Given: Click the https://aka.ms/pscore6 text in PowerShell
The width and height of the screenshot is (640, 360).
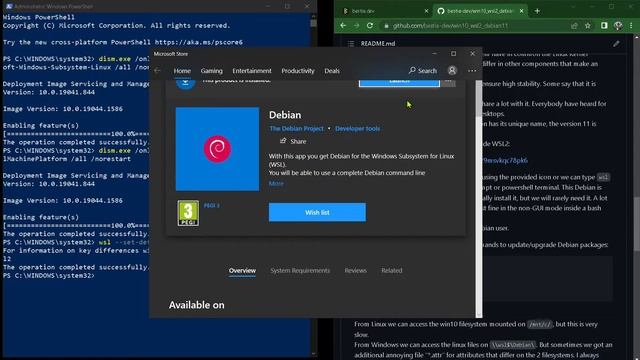Looking at the screenshot, I should tap(199, 42).
